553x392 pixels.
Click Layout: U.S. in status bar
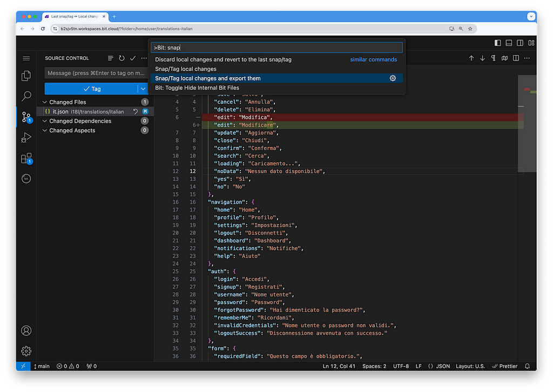[x=470, y=366]
